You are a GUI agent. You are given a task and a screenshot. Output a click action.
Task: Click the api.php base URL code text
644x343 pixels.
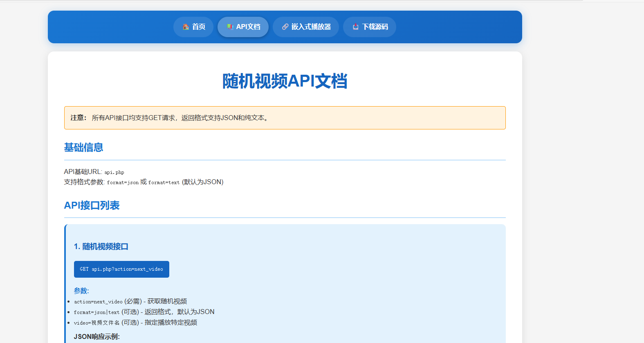click(x=114, y=172)
